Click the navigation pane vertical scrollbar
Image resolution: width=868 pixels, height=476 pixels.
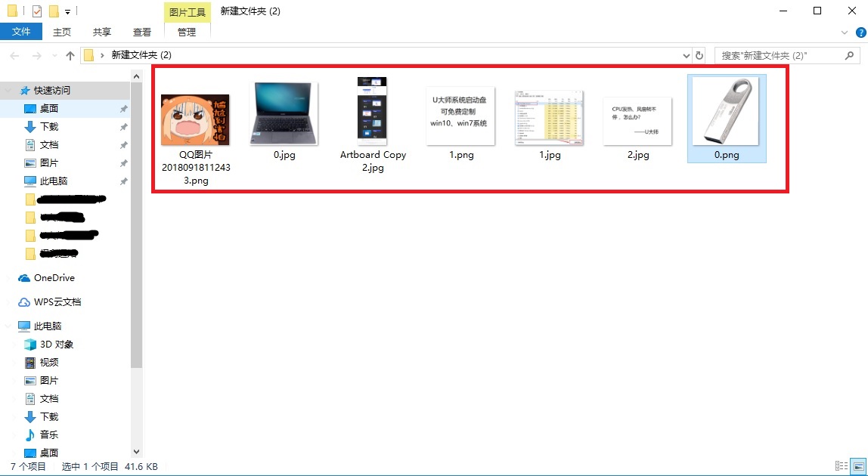[136, 227]
